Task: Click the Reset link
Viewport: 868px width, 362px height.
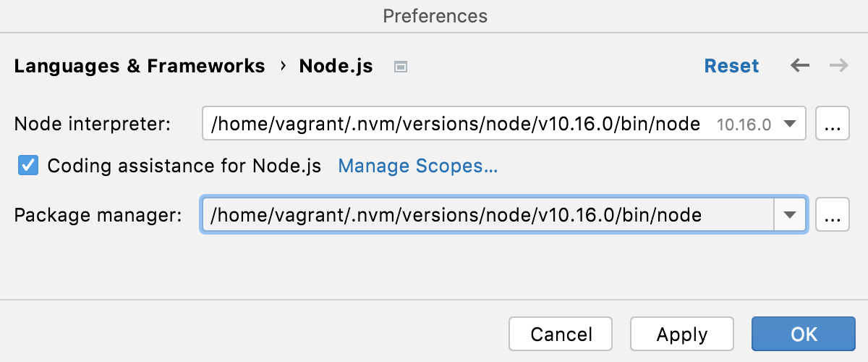Action: (x=731, y=66)
